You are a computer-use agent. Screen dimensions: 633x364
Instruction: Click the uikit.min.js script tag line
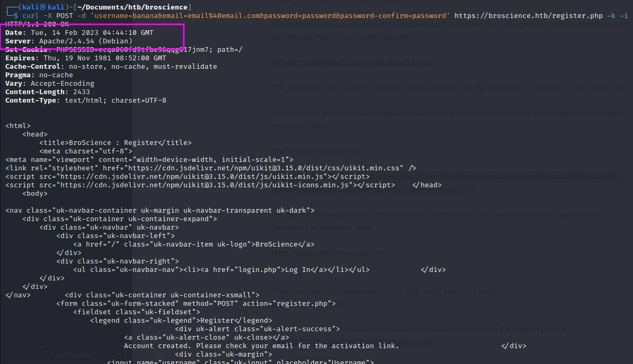(x=188, y=177)
